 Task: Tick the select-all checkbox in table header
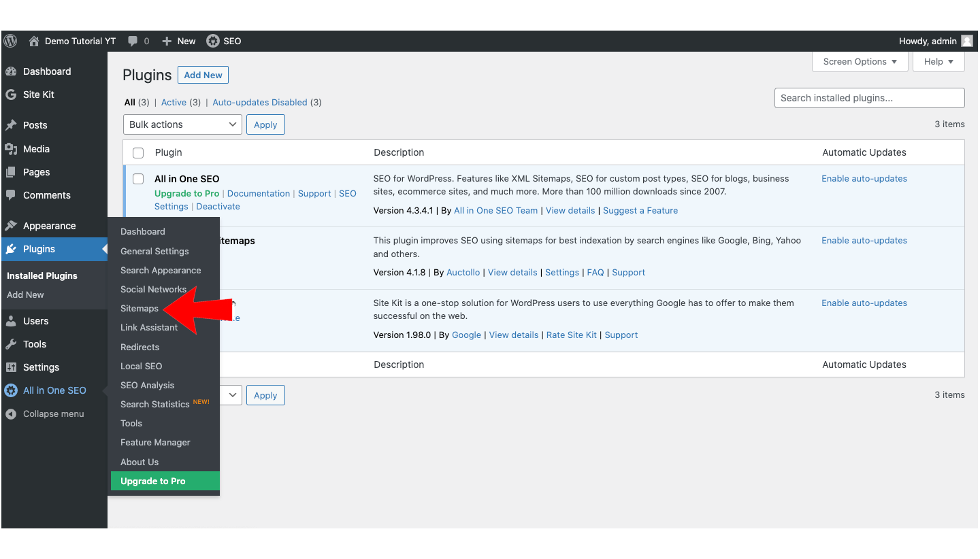click(138, 153)
